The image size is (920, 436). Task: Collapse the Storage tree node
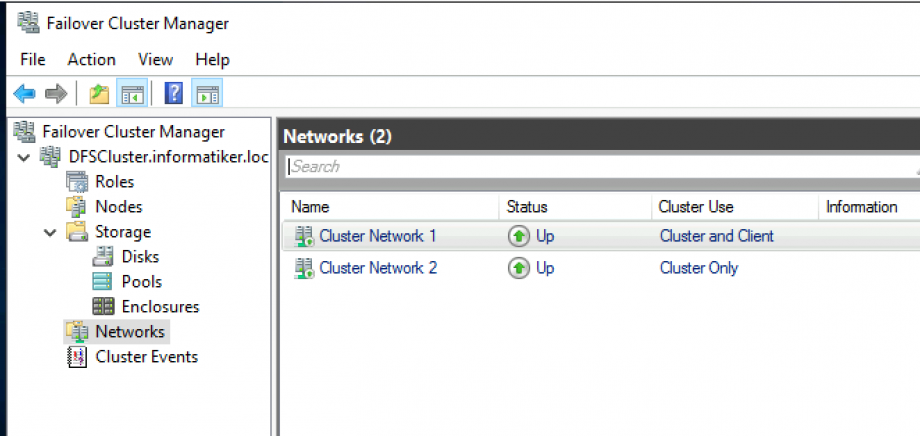(x=50, y=232)
